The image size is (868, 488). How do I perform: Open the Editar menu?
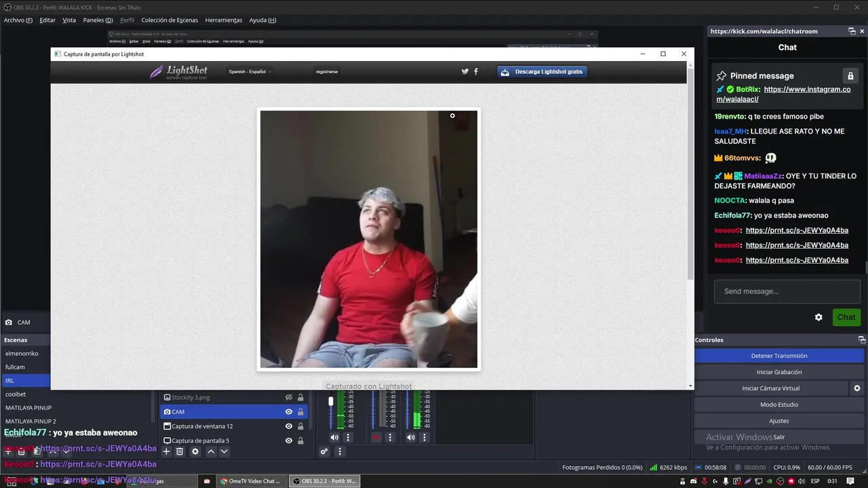pyautogui.click(x=47, y=20)
